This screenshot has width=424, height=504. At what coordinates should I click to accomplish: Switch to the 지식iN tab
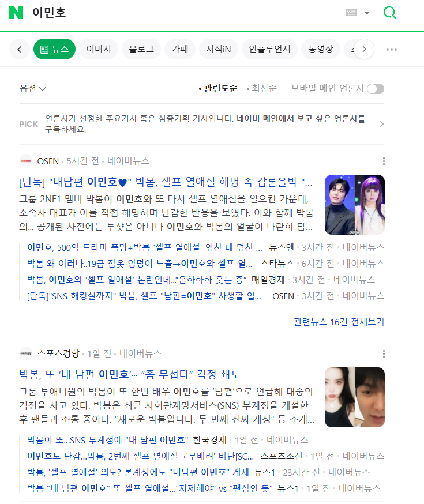(x=219, y=49)
